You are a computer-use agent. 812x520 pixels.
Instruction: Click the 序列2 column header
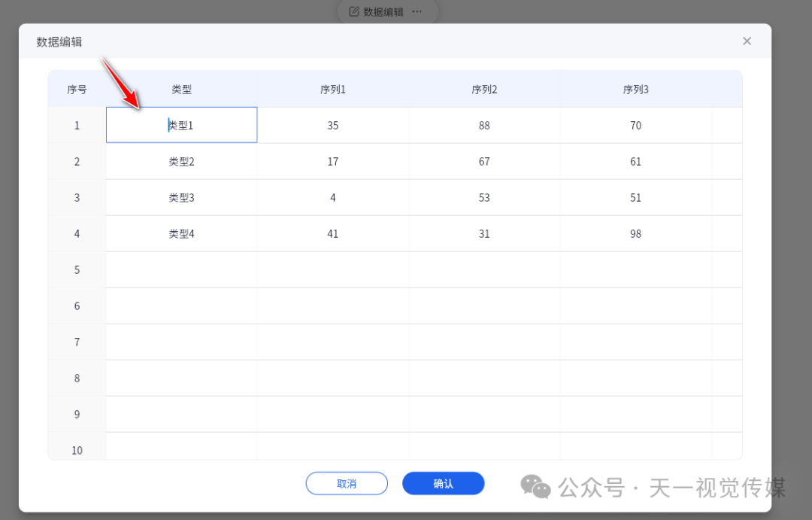coord(484,89)
